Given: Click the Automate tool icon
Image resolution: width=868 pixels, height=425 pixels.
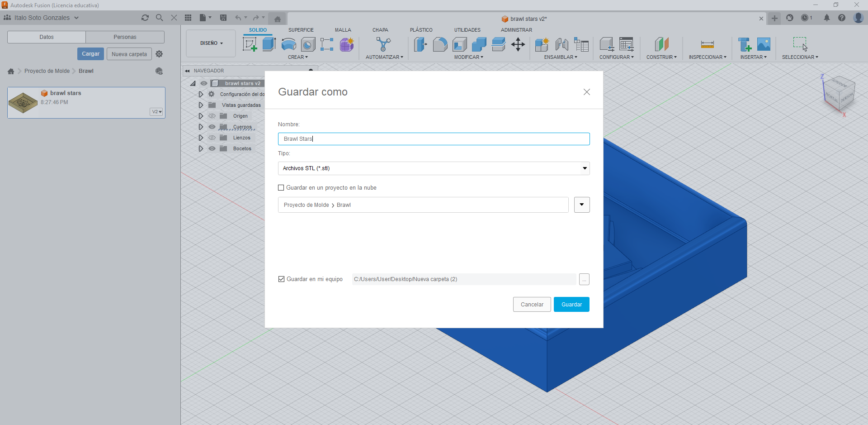Looking at the screenshot, I should click(x=383, y=44).
